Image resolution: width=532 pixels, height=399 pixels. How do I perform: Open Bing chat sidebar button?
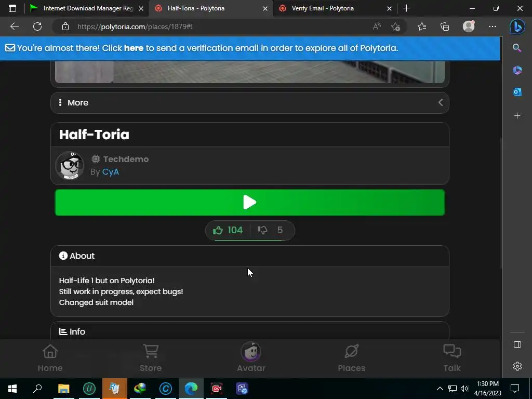[x=517, y=26]
